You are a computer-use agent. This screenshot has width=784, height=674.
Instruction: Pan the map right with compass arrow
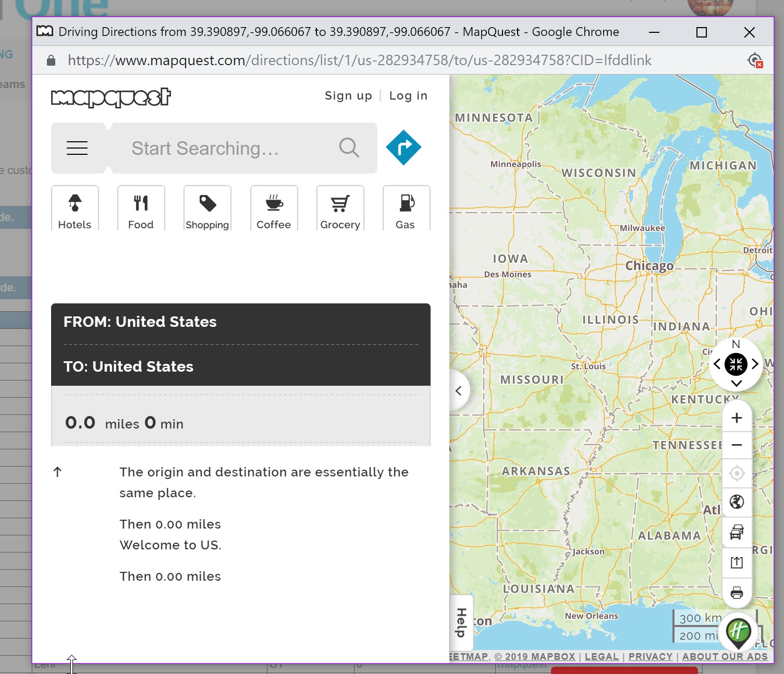point(755,364)
